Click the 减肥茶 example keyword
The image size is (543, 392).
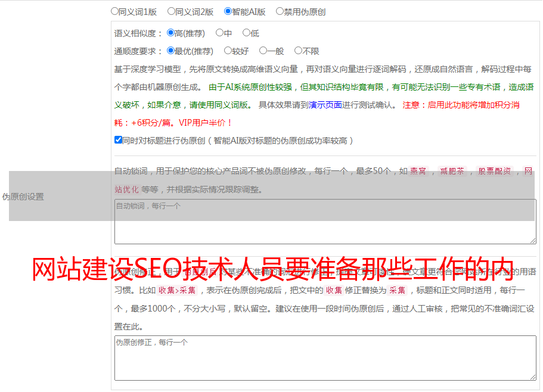tap(452, 171)
